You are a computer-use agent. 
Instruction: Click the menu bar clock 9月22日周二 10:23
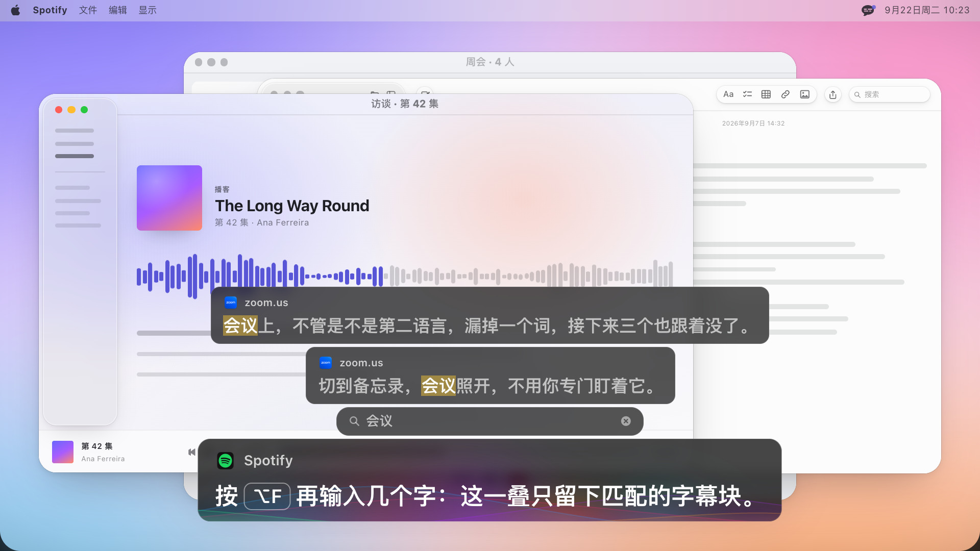click(927, 10)
